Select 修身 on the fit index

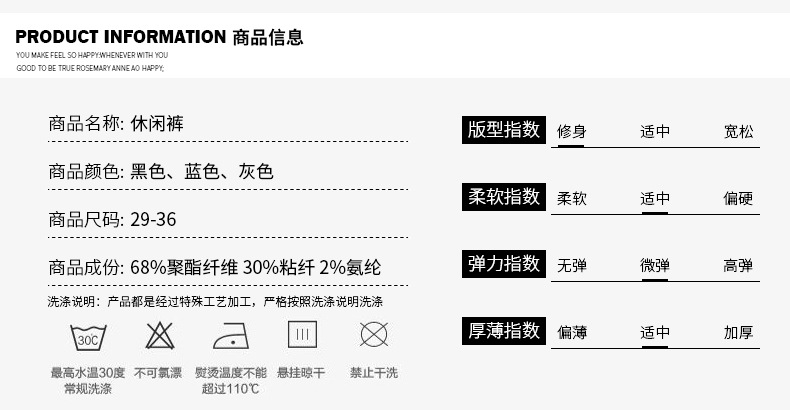click(571, 131)
